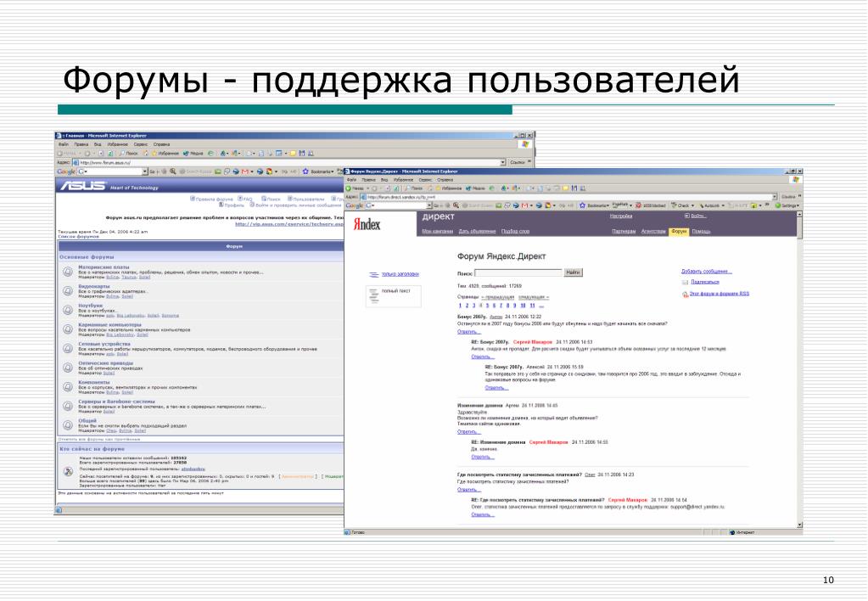Open address bar dropdown in ASUS window
The image size is (868, 601).
click(502, 162)
